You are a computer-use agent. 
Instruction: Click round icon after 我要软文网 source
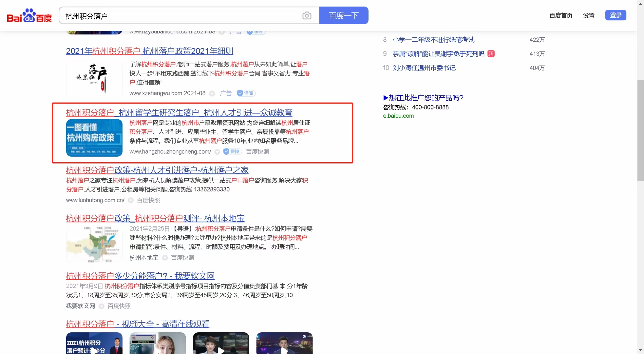point(102,306)
